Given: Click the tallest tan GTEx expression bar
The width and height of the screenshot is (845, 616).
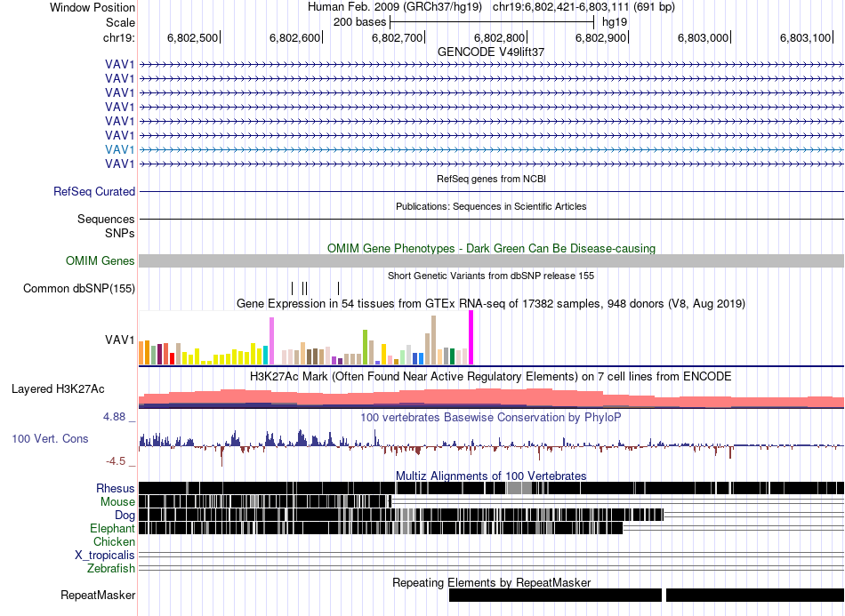Looking at the screenshot, I should click(433, 340).
